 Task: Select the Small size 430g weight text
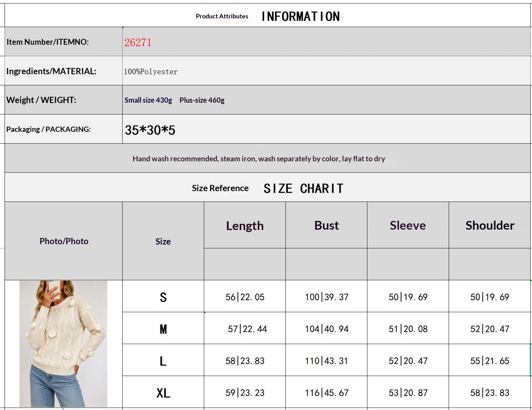click(148, 100)
